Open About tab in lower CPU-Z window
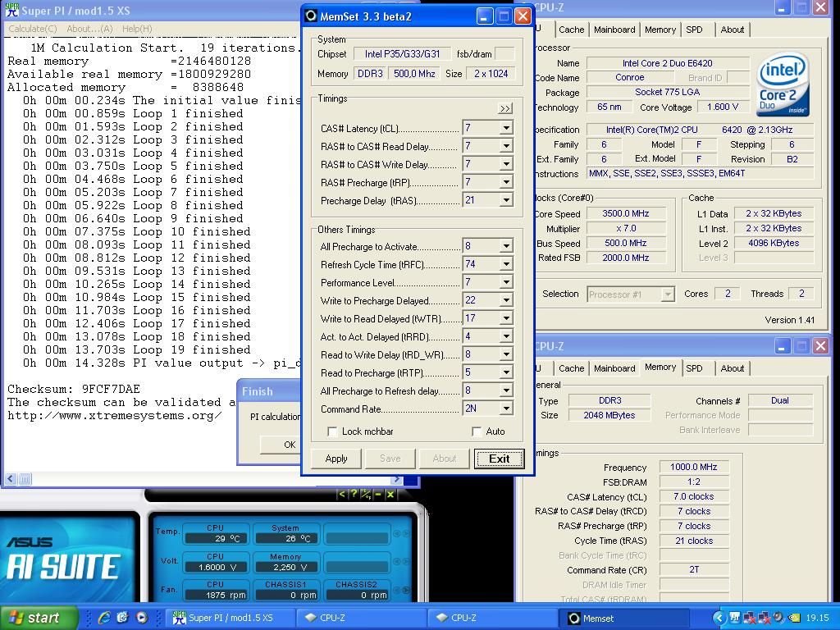The height and width of the screenshot is (630, 840). point(732,368)
